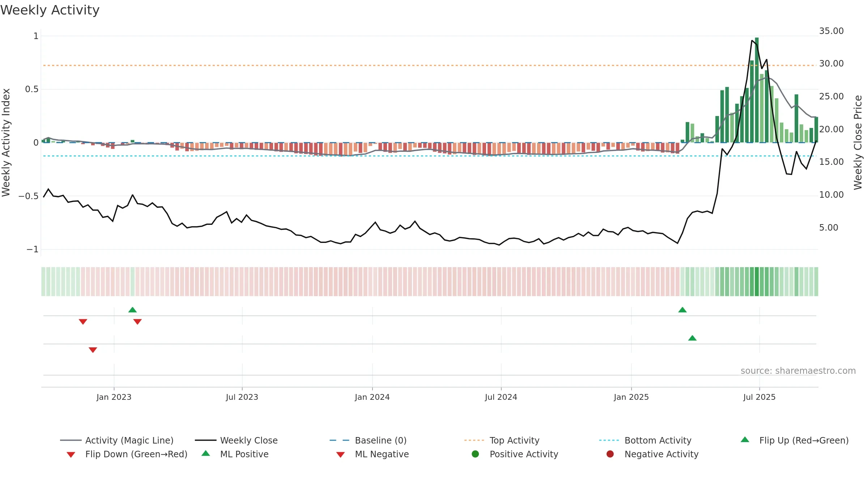The width and height of the screenshot is (868, 488).
Task: Click the Jul 2024 x-axis label
Action: (x=501, y=397)
